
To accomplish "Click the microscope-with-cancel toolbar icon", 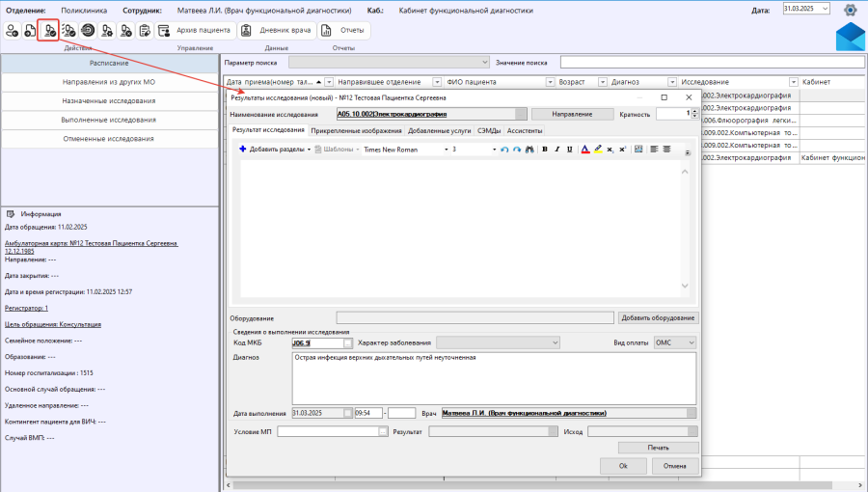I will 125,31.
